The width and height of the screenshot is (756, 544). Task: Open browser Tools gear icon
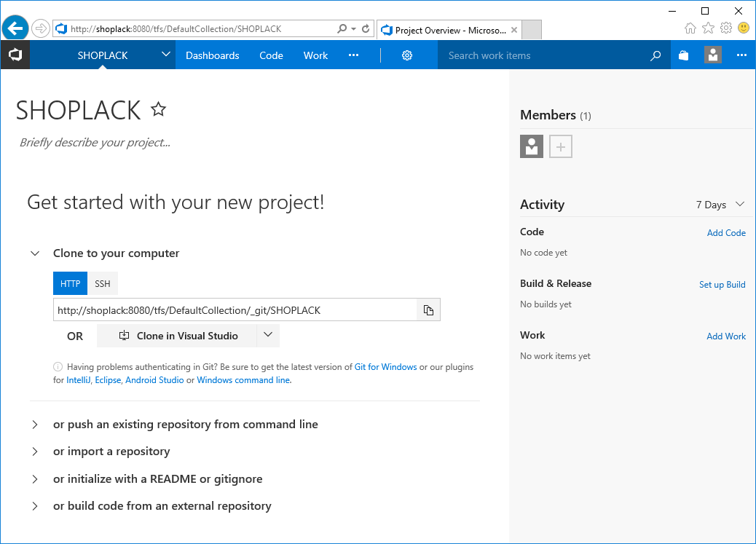click(726, 28)
